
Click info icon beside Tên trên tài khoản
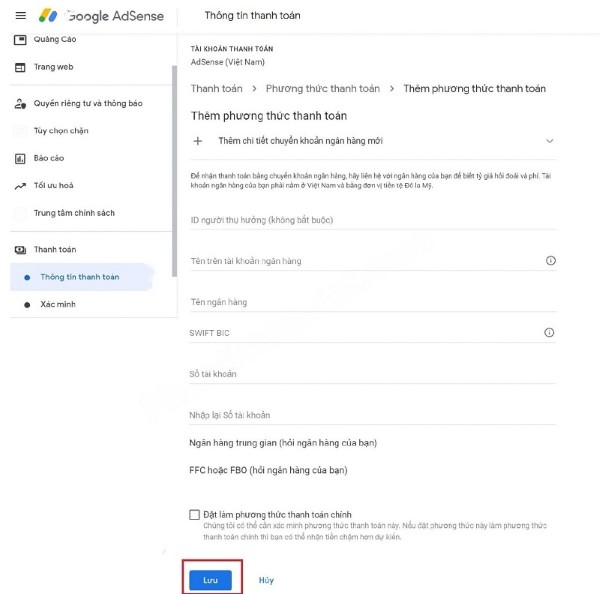point(550,261)
